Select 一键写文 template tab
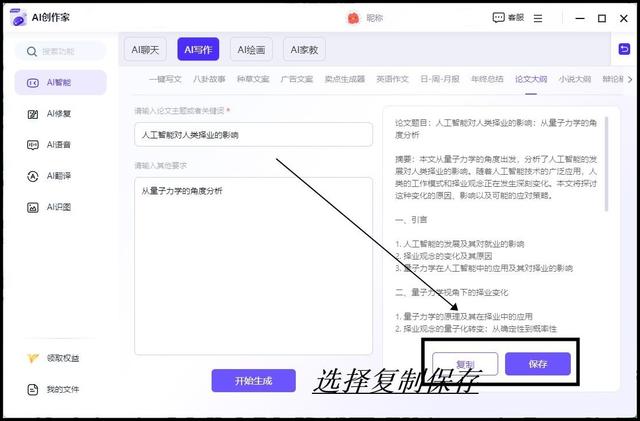Screen dimensions: 640x421 click(165, 79)
